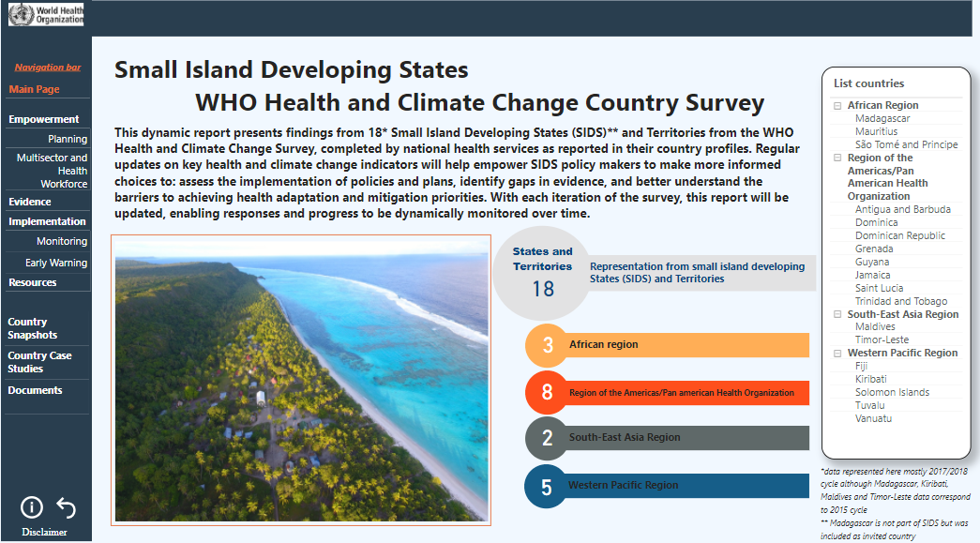Select Trinidad and Tobago
The width and height of the screenshot is (980, 543).
901,301
